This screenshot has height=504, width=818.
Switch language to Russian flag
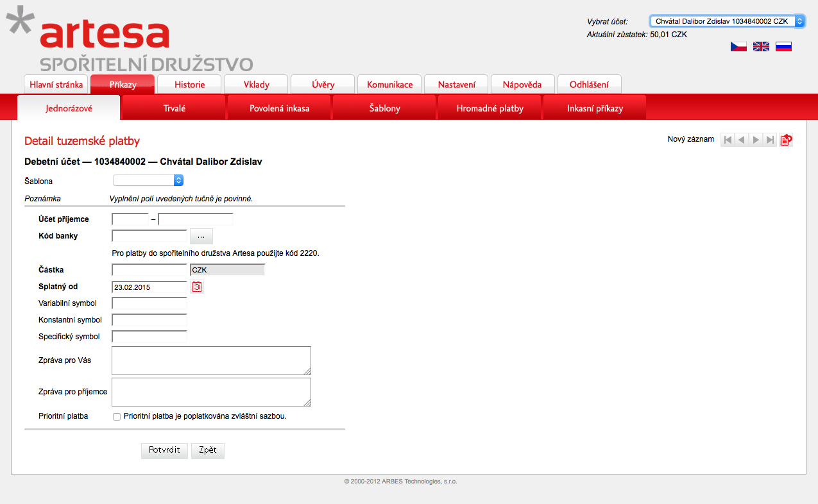pos(783,46)
